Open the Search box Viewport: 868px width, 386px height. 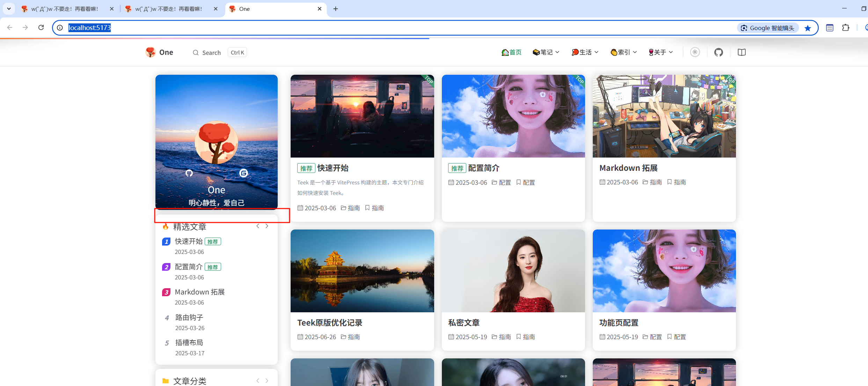[x=207, y=52]
